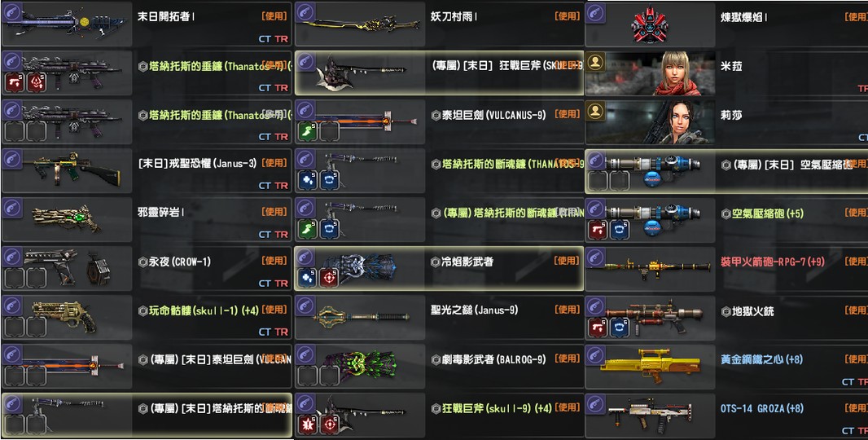Click the red crosshair icon under 冷焰影武者
The width and height of the screenshot is (868, 440).
330,278
